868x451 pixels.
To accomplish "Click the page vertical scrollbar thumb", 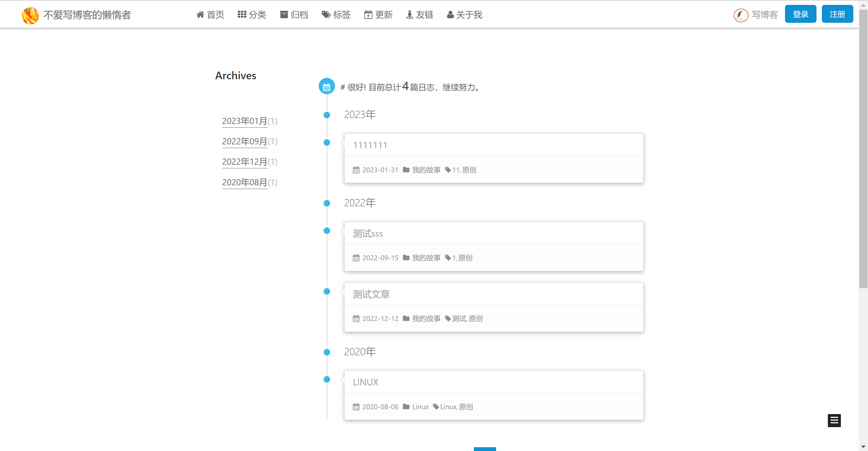I will click(x=863, y=148).
